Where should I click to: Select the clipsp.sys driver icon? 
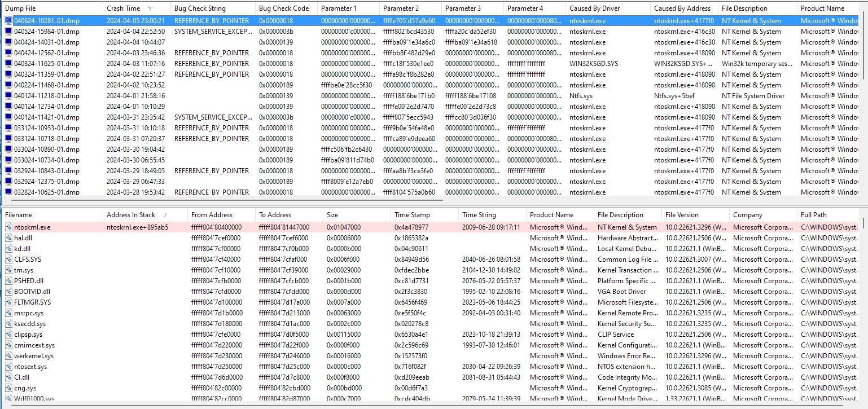tap(8, 334)
